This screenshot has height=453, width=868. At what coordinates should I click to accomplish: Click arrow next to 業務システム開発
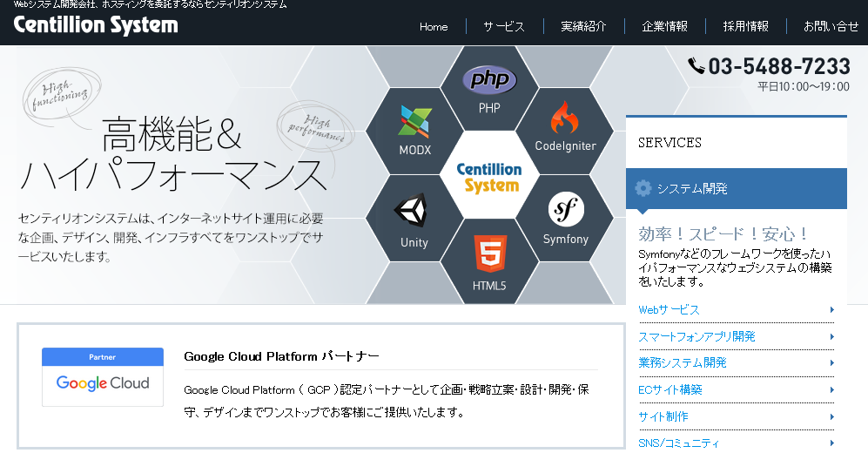click(x=832, y=362)
